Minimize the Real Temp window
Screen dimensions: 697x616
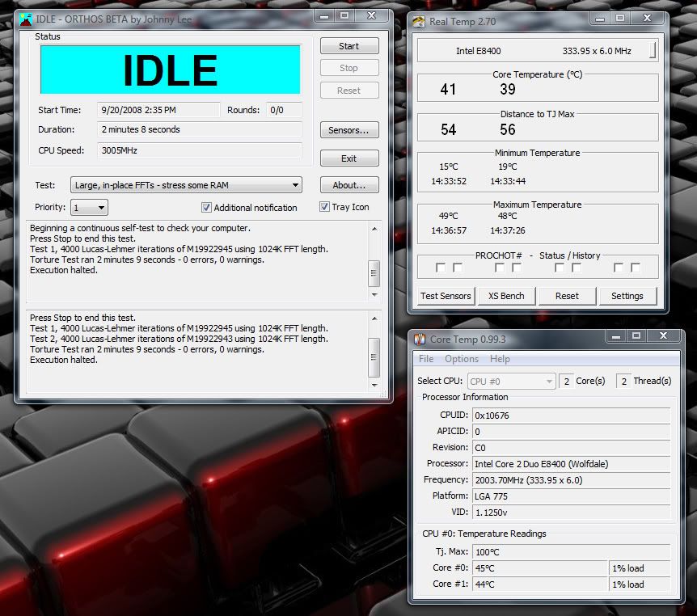tap(600, 19)
